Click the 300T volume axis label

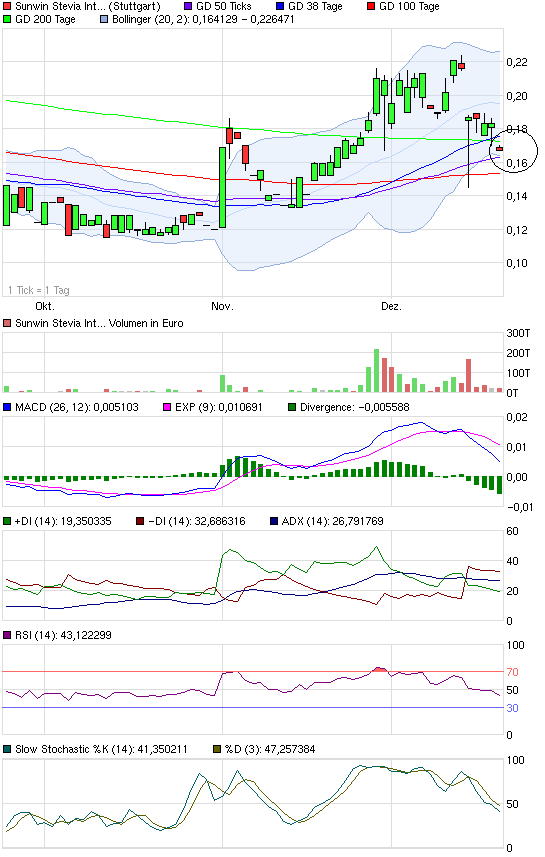[518, 333]
